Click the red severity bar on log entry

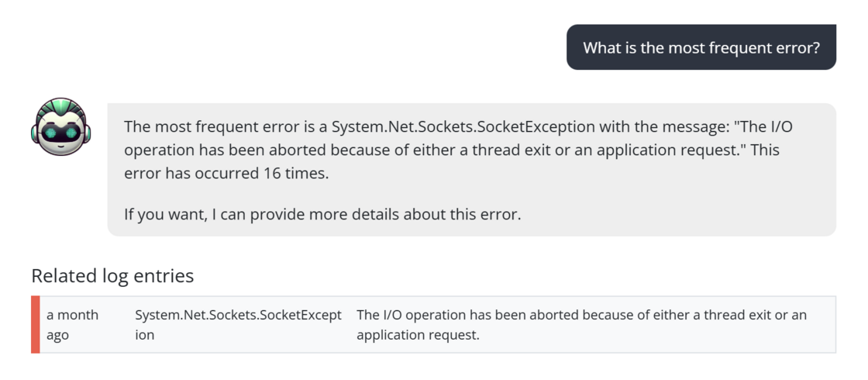pyautogui.click(x=36, y=325)
